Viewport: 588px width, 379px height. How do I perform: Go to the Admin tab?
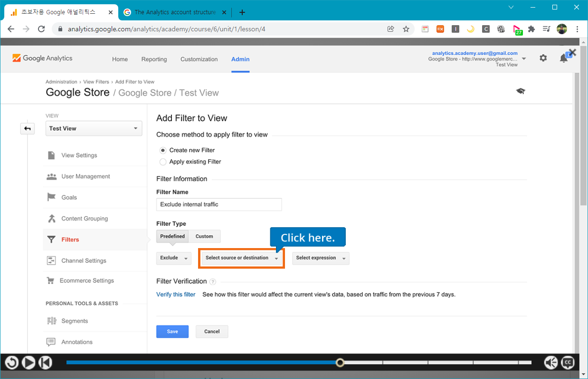click(240, 59)
